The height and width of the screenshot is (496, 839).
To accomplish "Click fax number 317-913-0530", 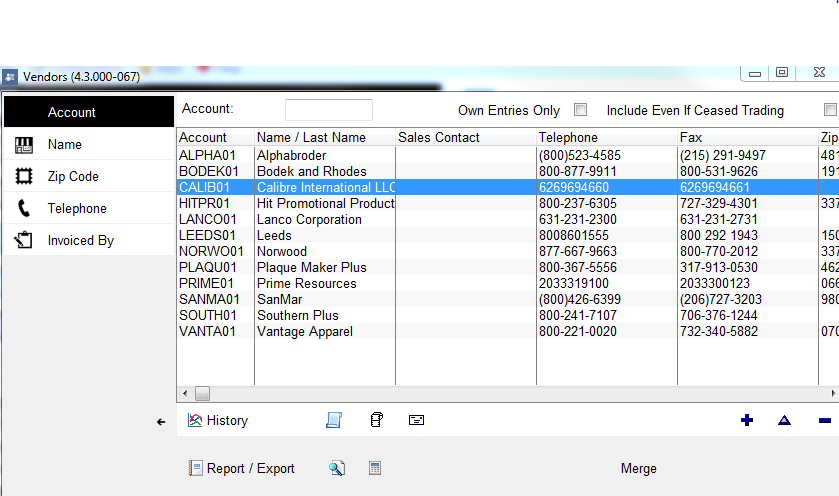I will (719, 268).
